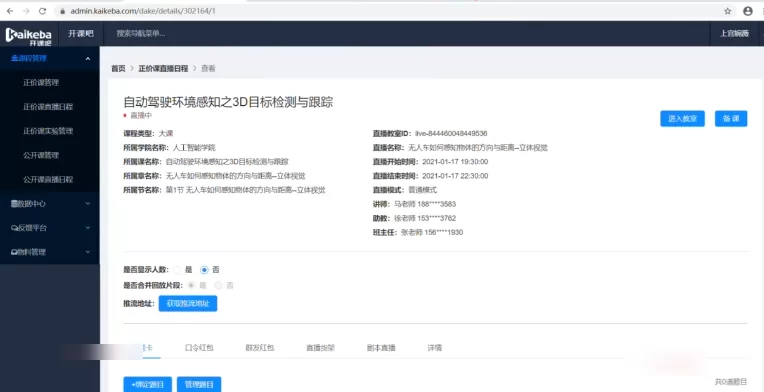This screenshot has width=764, height=392.
Task: Click assistant 徐老师 153****3762
Action: pyautogui.click(x=425, y=218)
